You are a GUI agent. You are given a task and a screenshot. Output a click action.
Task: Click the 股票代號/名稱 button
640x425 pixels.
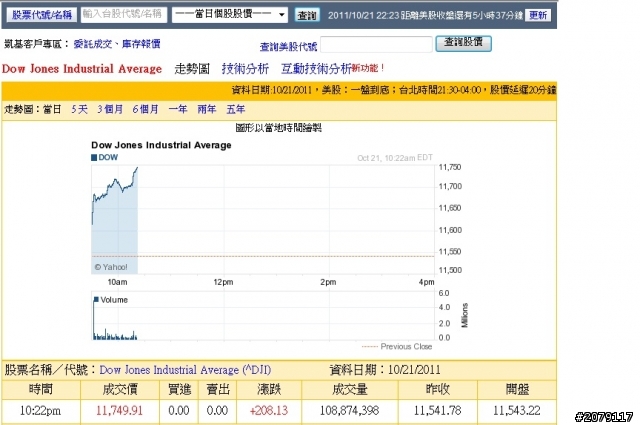pos(42,15)
